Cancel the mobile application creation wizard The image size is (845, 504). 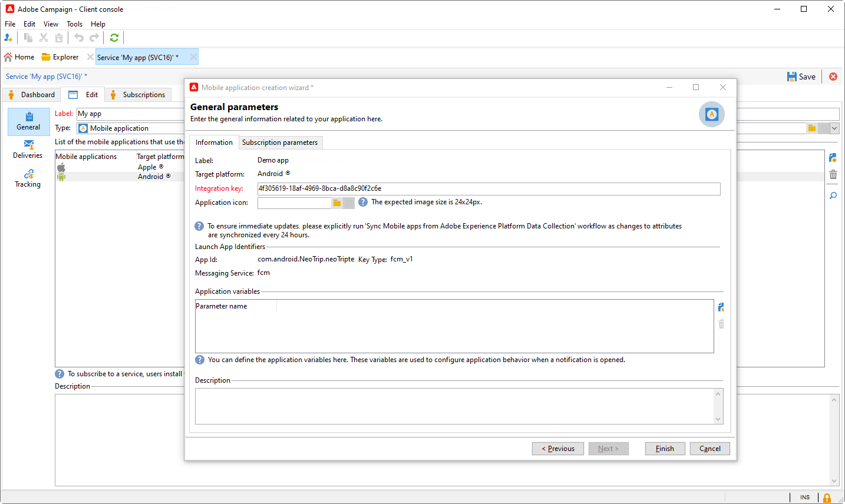coord(710,449)
